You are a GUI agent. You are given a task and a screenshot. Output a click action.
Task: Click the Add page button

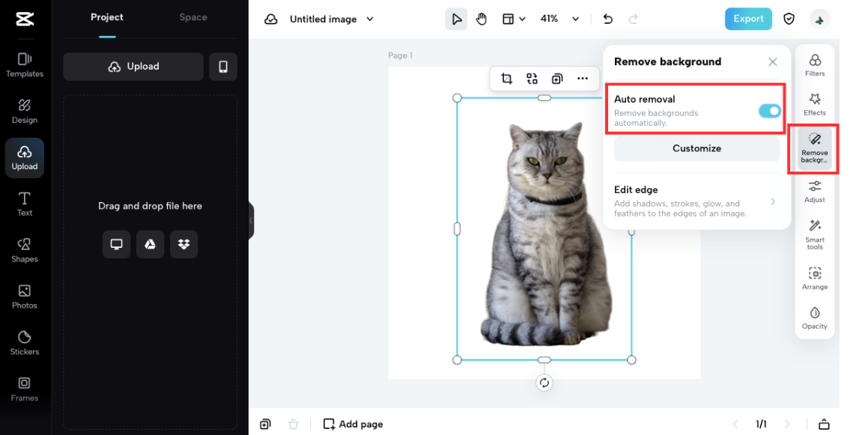tap(353, 424)
